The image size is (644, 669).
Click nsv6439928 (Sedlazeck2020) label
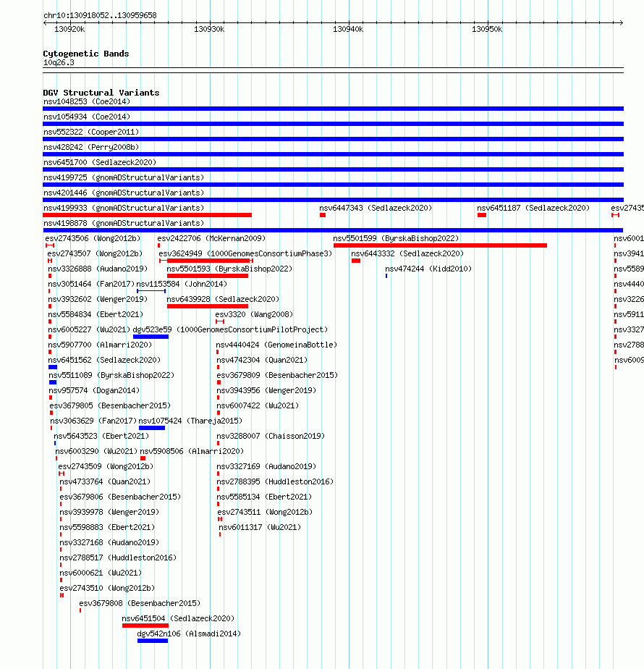pos(223,300)
